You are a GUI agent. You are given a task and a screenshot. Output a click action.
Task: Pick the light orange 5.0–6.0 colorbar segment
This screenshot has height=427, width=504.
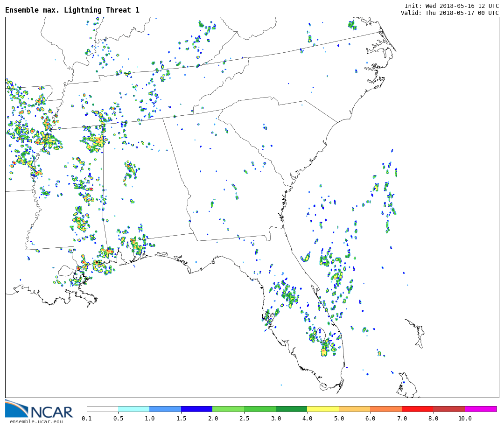click(354, 409)
